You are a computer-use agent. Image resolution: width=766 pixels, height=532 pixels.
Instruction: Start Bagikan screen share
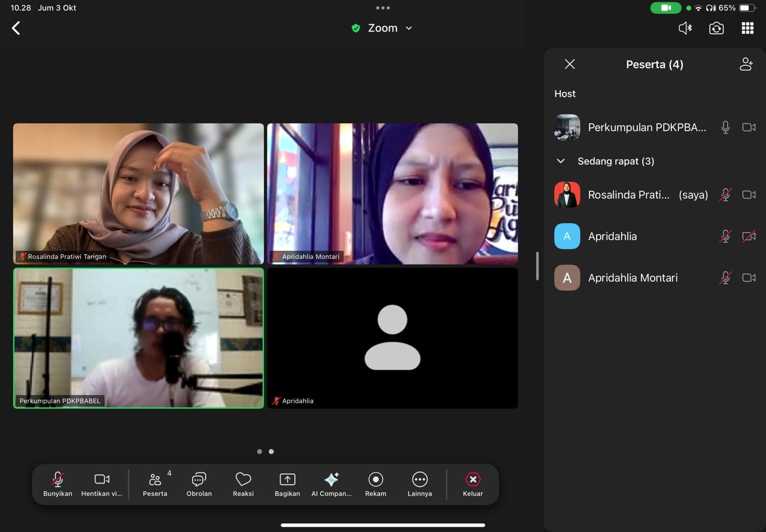click(287, 484)
